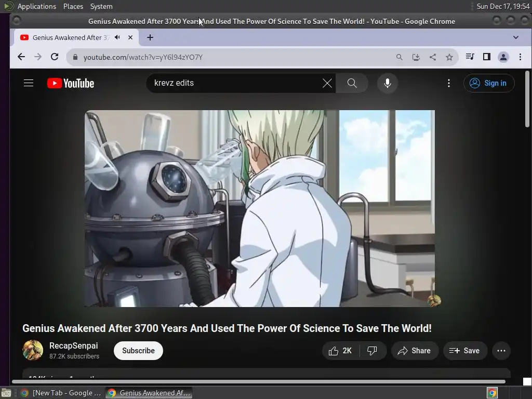Switch to New Tab window in taskbar
This screenshot has width=532, height=399.
61,393
